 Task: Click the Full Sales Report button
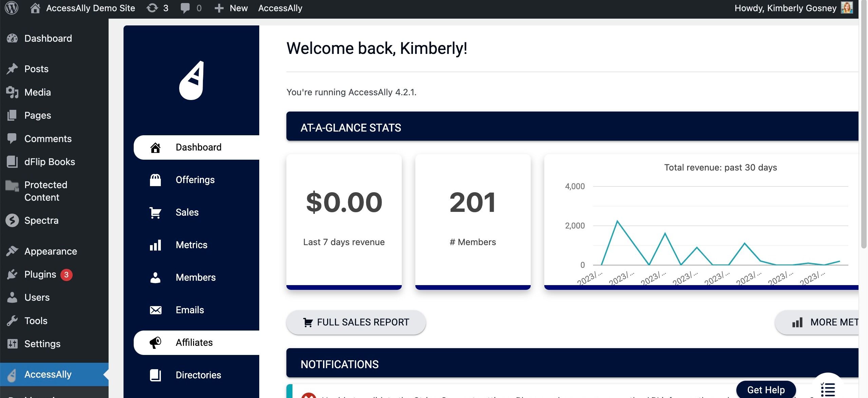(x=356, y=322)
